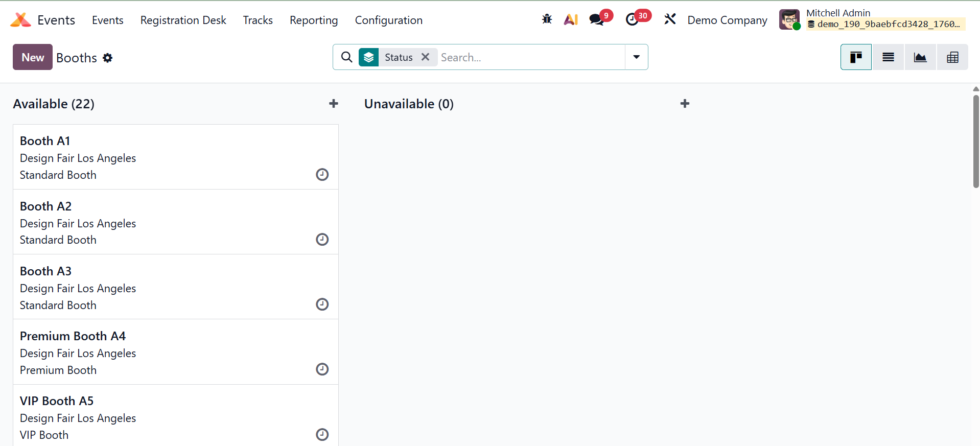Click the wrench tools icon
The image size is (980, 446).
coord(670,19)
